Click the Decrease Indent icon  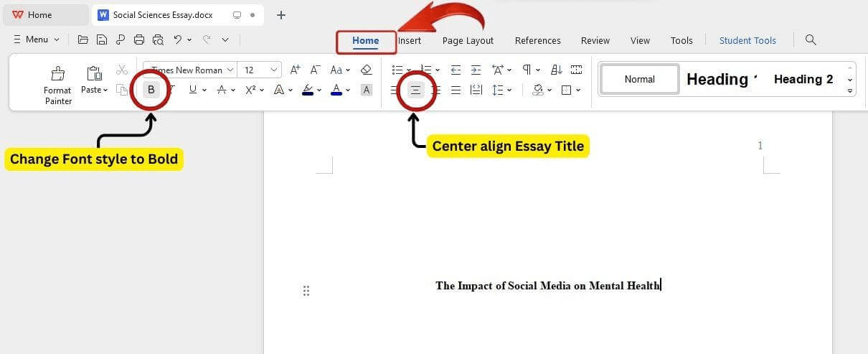(456, 70)
